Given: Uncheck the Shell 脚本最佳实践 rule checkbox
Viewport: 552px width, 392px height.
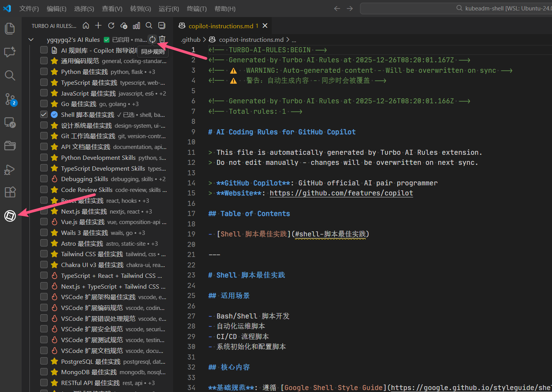Looking at the screenshot, I should [44, 115].
